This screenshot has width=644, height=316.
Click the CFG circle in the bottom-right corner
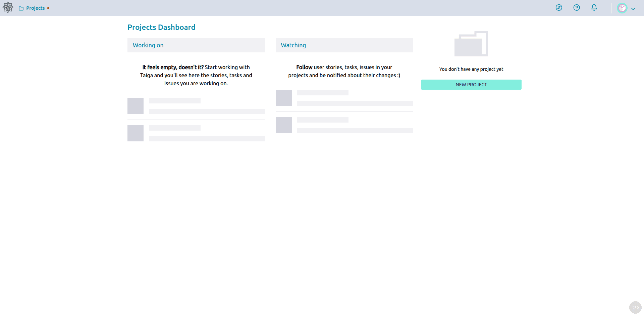[635, 307]
